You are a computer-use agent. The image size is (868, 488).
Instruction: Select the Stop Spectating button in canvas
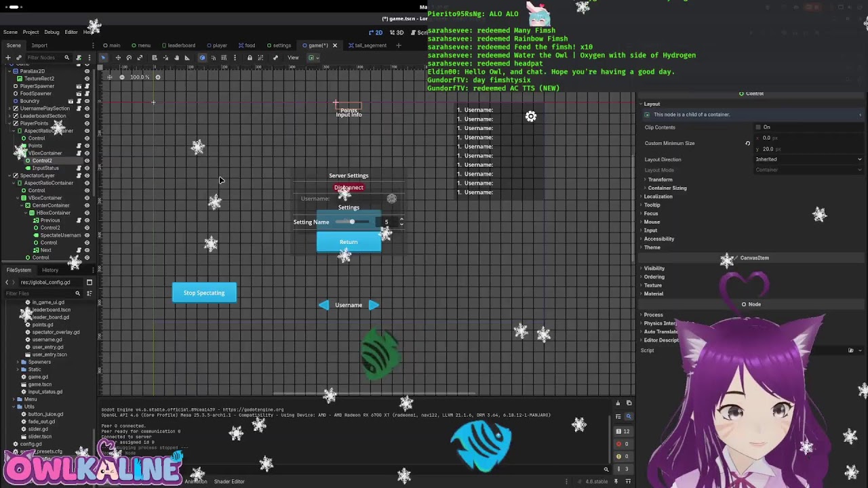coord(204,293)
